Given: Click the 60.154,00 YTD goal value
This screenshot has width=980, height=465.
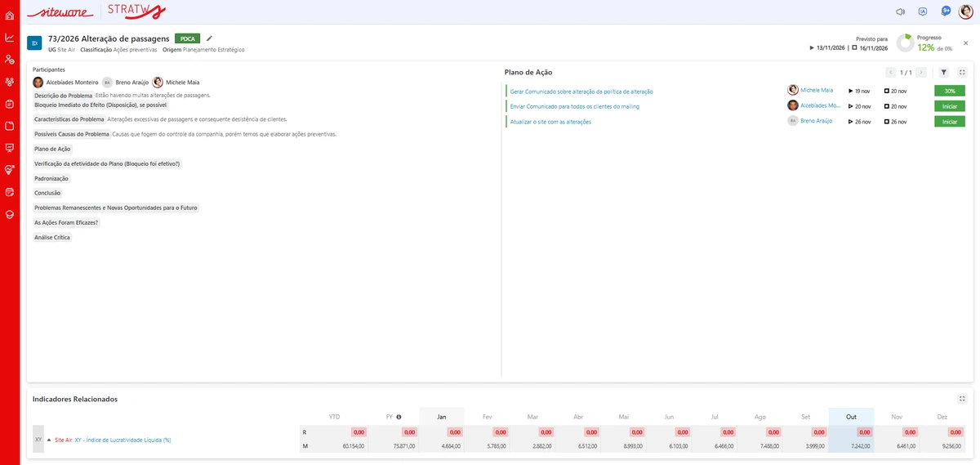Looking at the screenshot, I should tap(354, 446).
